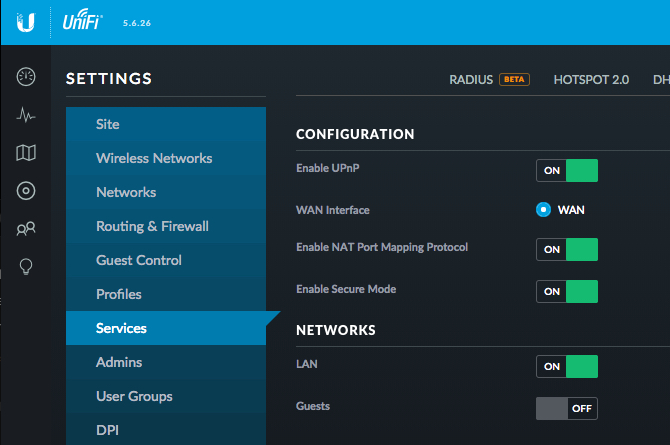The width and height of the screenshot is (670, 445).
Task: Select the WAN interface radio button
Action: [543, 210]
